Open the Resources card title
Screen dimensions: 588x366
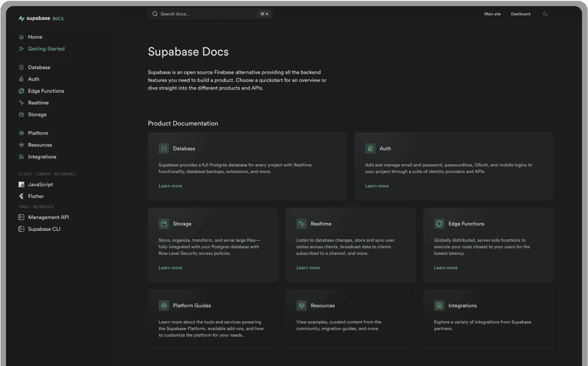tap(323, 305)
